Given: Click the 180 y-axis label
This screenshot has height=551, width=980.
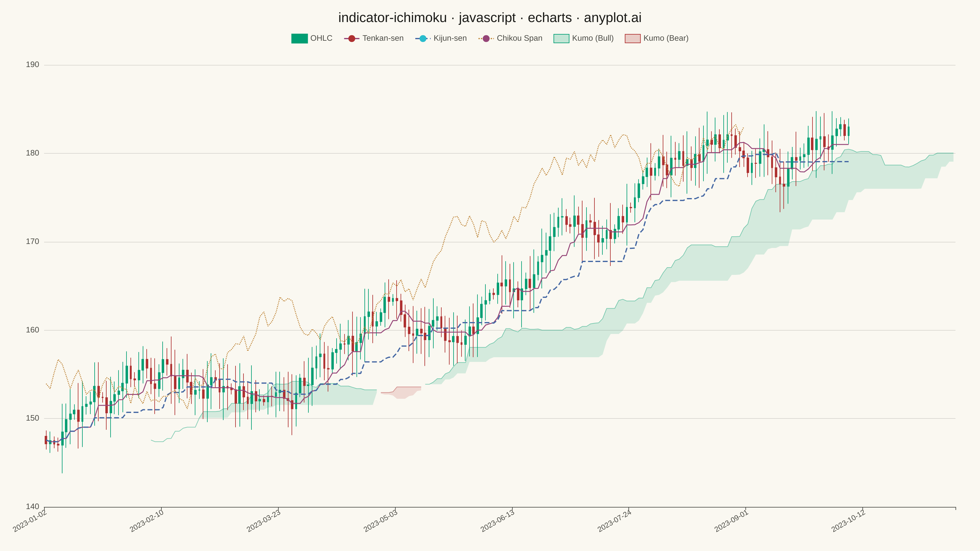Looking at the screenshot, I should click(32, 153).
